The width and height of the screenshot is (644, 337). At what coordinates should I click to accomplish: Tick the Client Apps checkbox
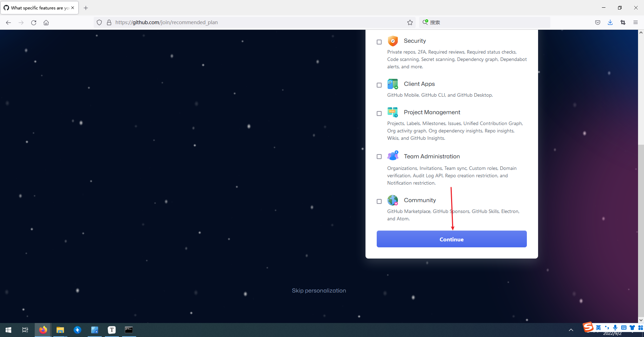click(379, 85)
